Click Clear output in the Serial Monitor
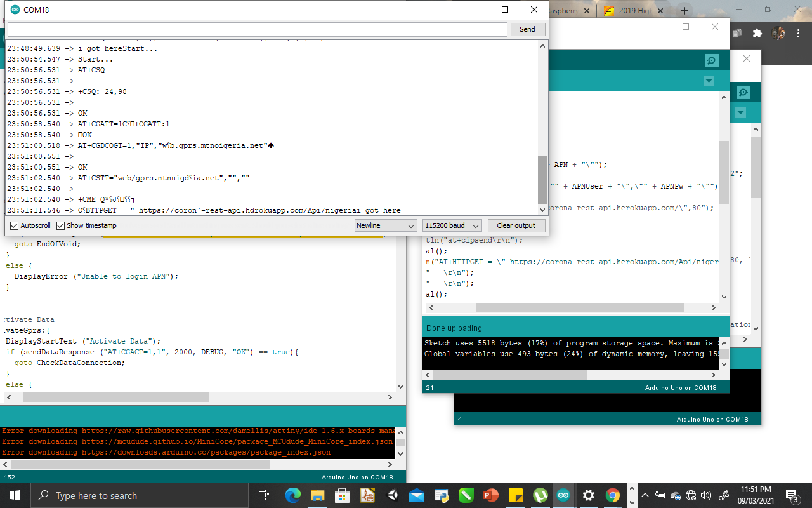This screenshot has height=508, width=812. [x=515, y=225]
